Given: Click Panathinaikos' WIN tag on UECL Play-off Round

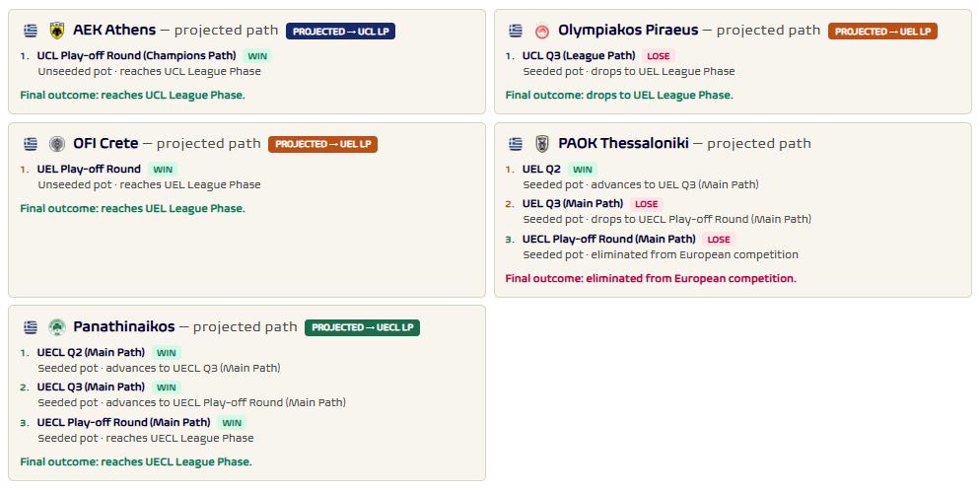Looking at the screenshot, I should [x=232, y=423].
